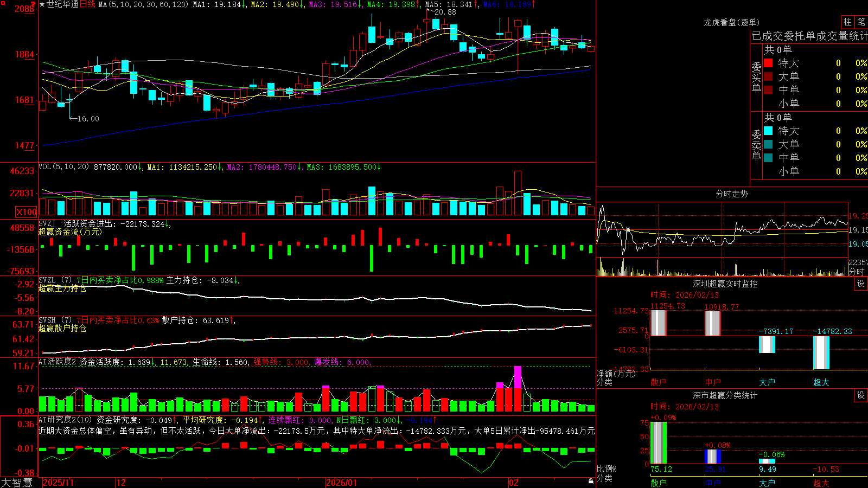Viewport: 868px width, 488px height.
Task: Click 日线 period label in chart header
Action: [88, 4]
